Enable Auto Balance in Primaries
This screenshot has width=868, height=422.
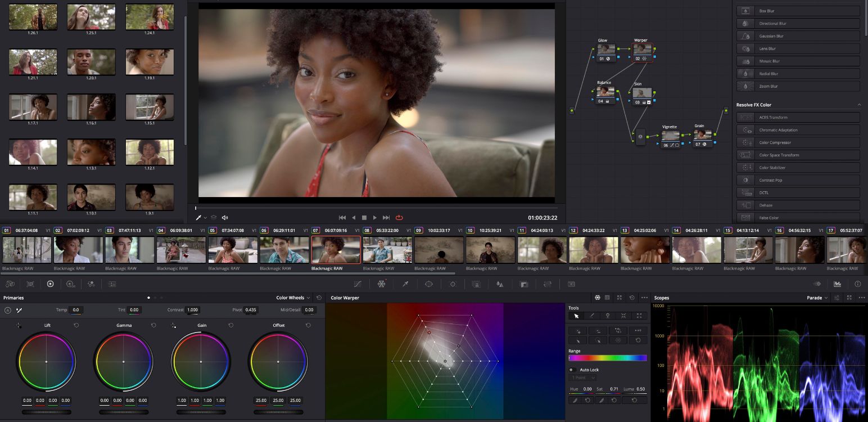(8, 310)
